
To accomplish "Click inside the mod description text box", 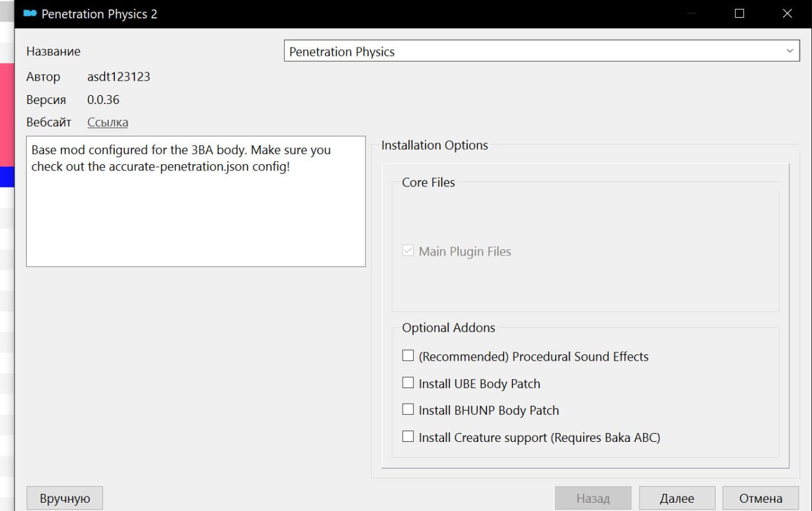I will coord(196,201).
